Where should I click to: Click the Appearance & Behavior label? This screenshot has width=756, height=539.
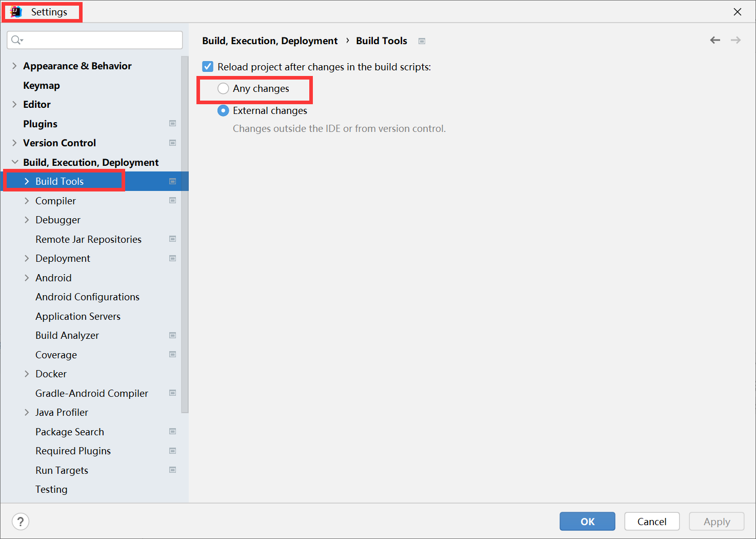pos(77,66)
